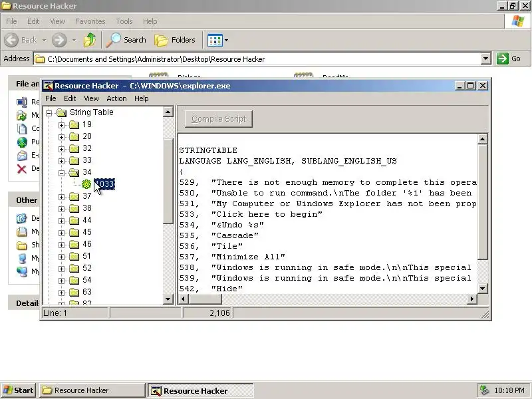This screenshot has height=399, width=532.
Task: Click the address bar path field
Action: [257, 59]
